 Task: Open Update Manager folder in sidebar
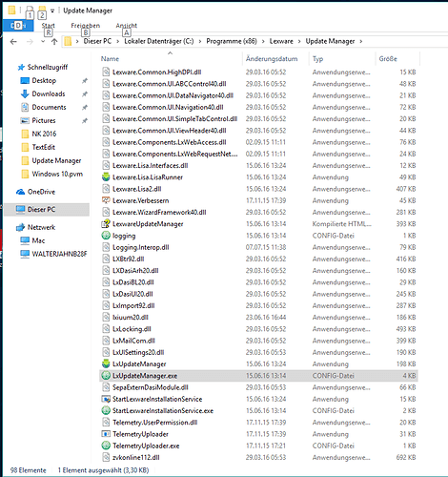56,160
